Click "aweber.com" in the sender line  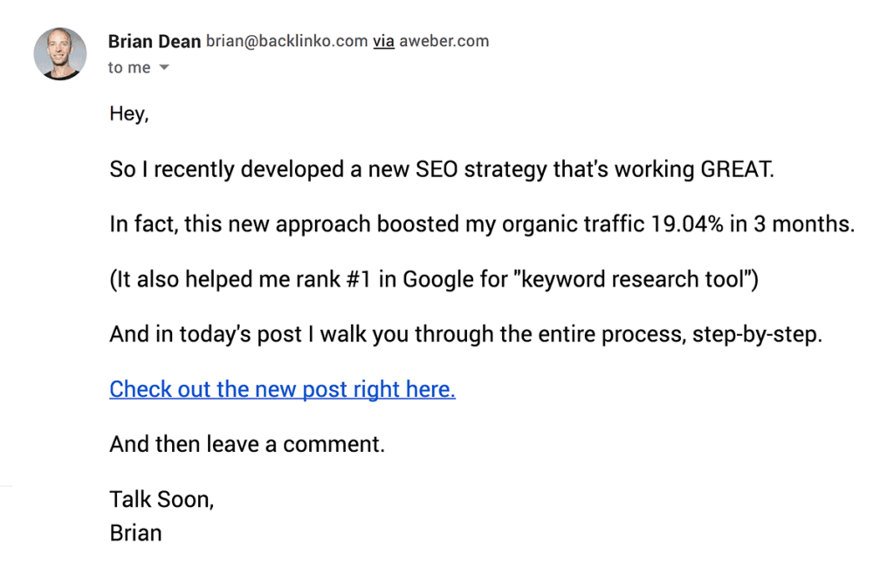(x=444, y=41)
